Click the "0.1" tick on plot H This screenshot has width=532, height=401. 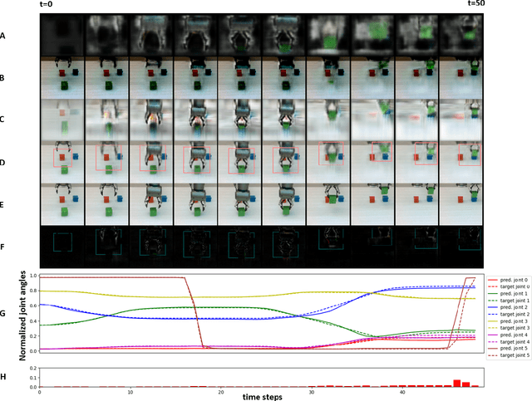point(33,378)
